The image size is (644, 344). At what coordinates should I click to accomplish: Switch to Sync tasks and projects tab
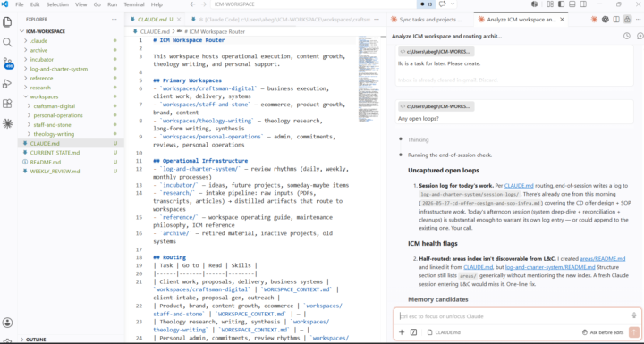tap(430, 20)
